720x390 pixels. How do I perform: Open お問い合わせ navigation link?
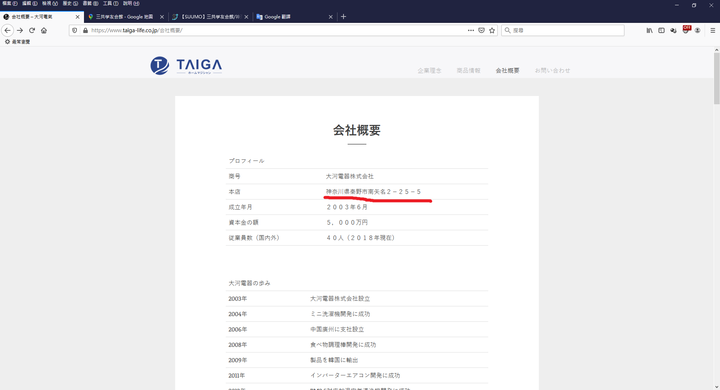552,71
